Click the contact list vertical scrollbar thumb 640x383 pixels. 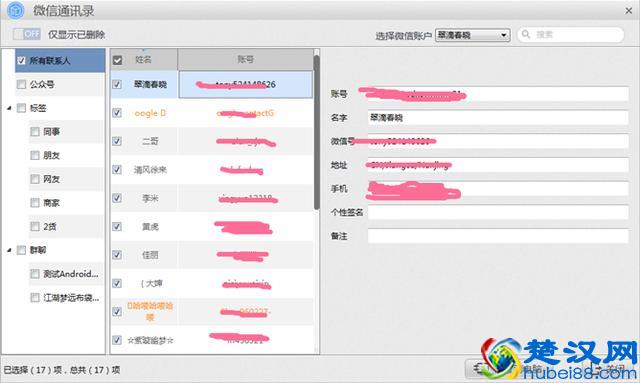(316, 133)
